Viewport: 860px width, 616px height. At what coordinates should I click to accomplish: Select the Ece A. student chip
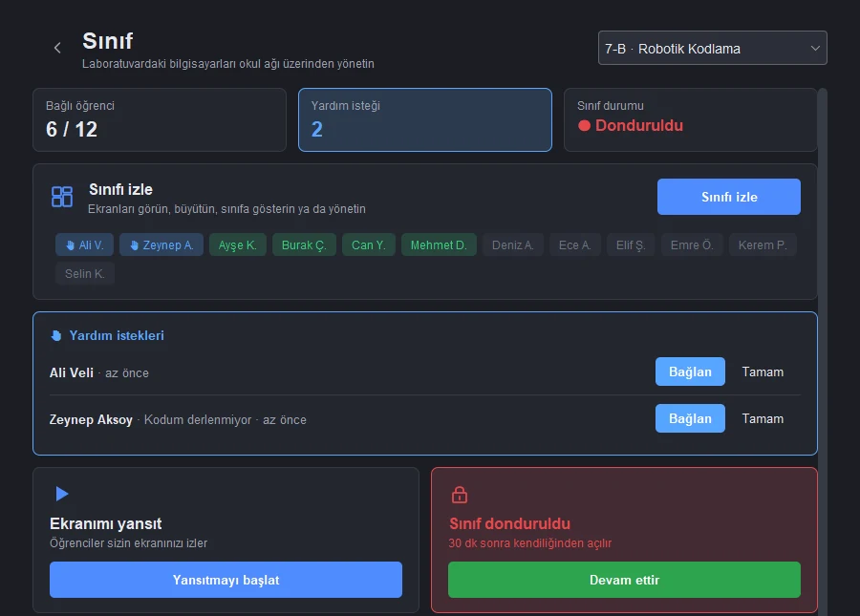tap(575, 245)
